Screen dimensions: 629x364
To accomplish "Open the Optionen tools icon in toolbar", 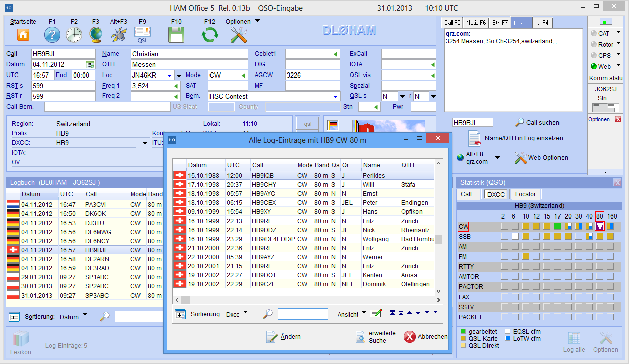I will [238, 34].
